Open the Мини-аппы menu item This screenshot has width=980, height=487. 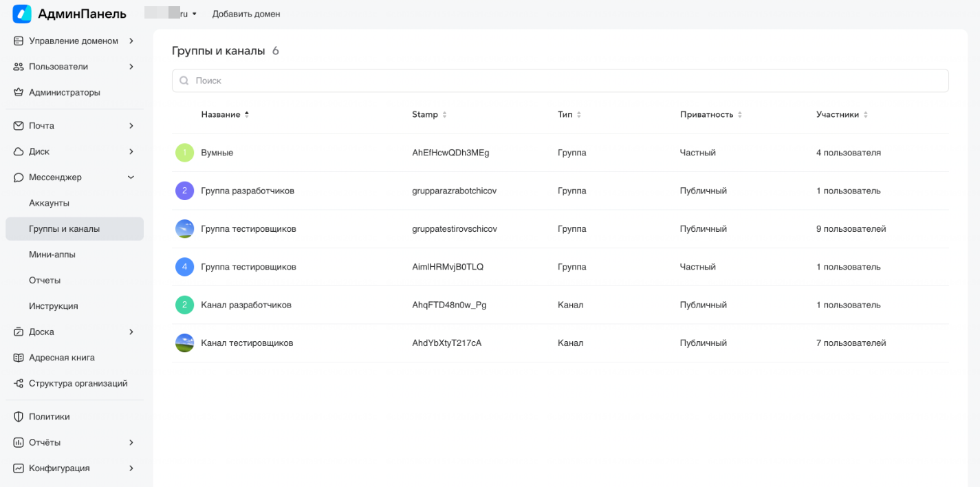click(x=52, y=255)
